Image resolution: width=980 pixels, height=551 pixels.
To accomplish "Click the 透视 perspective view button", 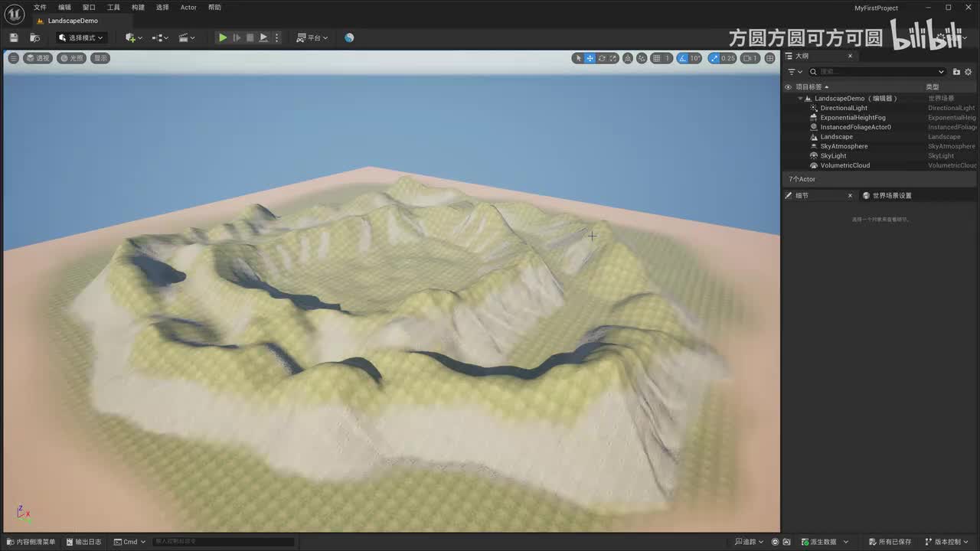I will 38,58.
